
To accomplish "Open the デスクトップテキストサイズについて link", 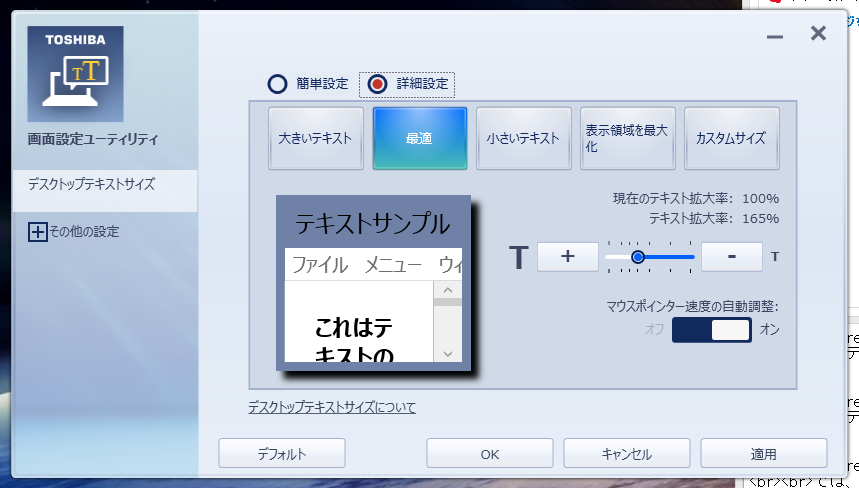I will [x=332, y=407].
